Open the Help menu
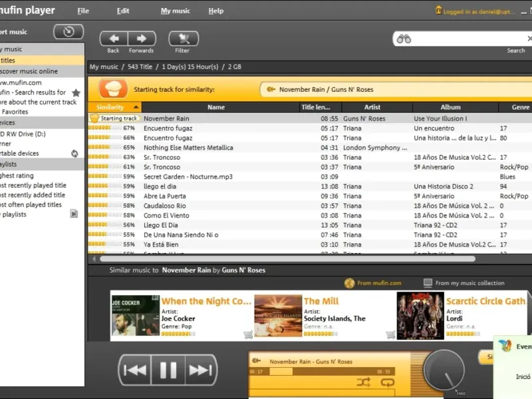This screenshot has height=399, width=532. (x=215, y=11)
